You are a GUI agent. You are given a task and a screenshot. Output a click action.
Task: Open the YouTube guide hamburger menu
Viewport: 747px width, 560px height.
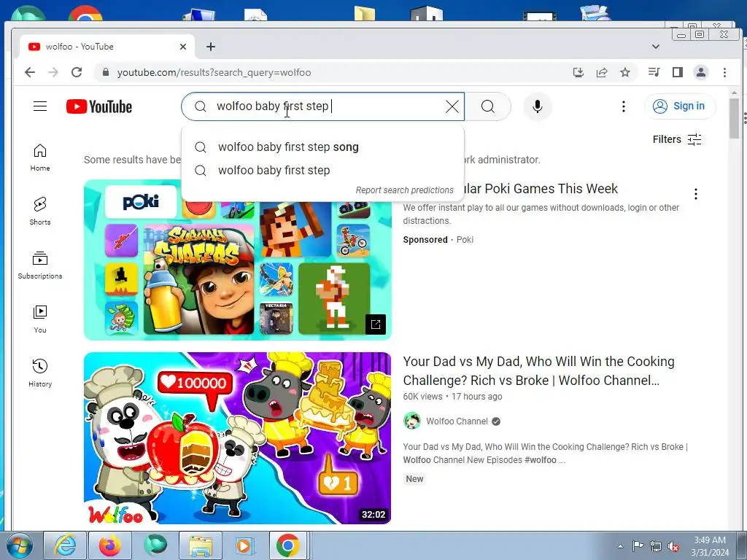(x=40, y=106)
